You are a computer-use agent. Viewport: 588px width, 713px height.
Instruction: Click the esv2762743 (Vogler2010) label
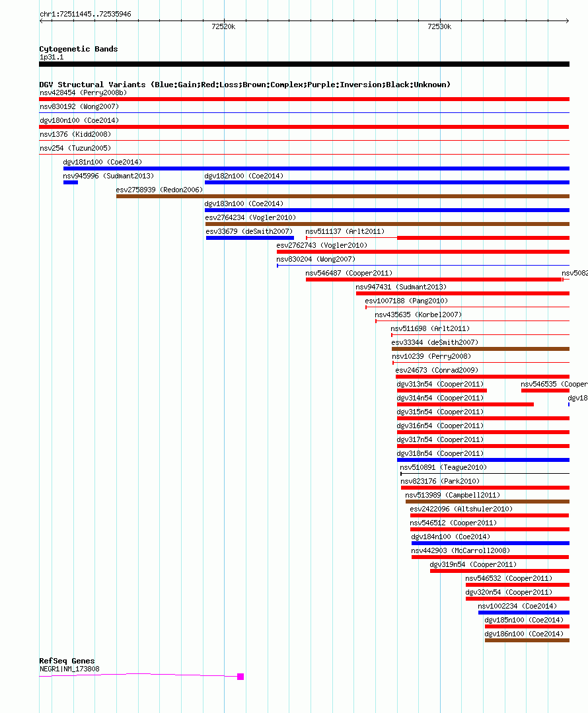click(322, 245)
